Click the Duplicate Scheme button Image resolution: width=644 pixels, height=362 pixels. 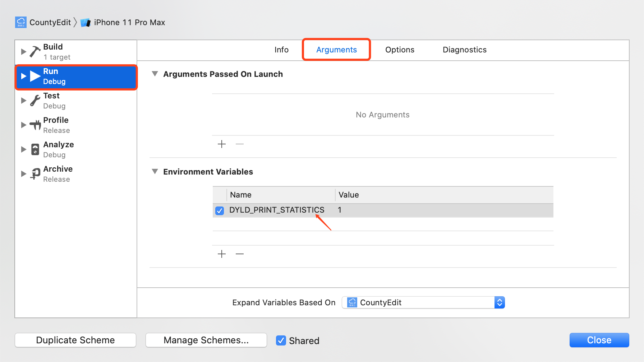point(75,340)
